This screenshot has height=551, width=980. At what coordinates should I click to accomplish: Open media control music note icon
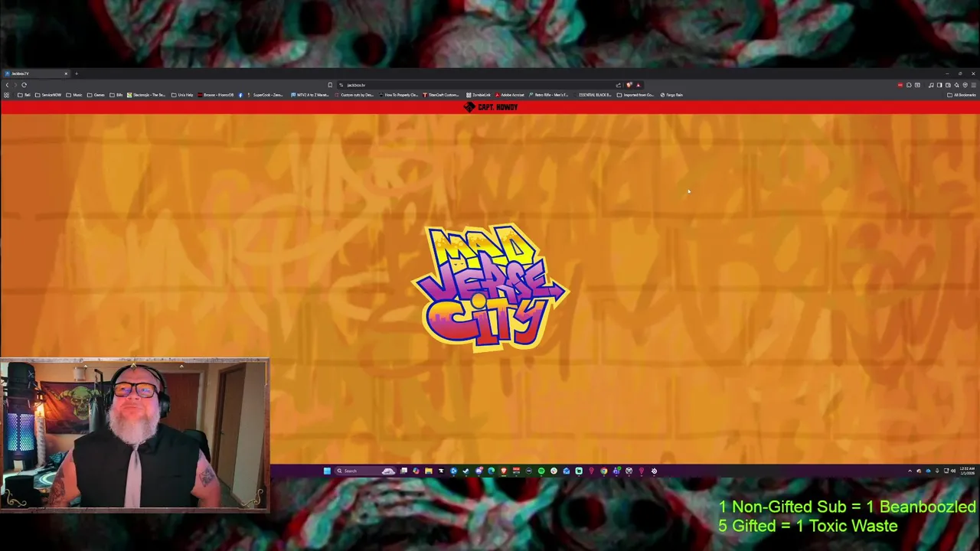click(x=930, y=85)
